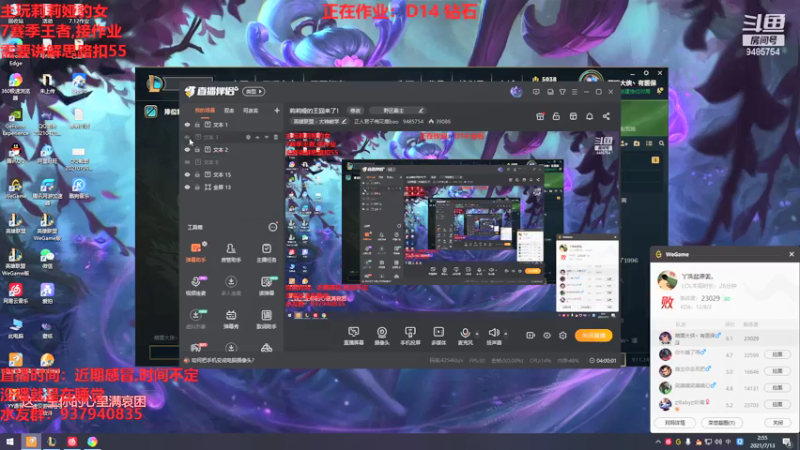Click 对局详情 in WeGame popup

[x=674, y=422]
